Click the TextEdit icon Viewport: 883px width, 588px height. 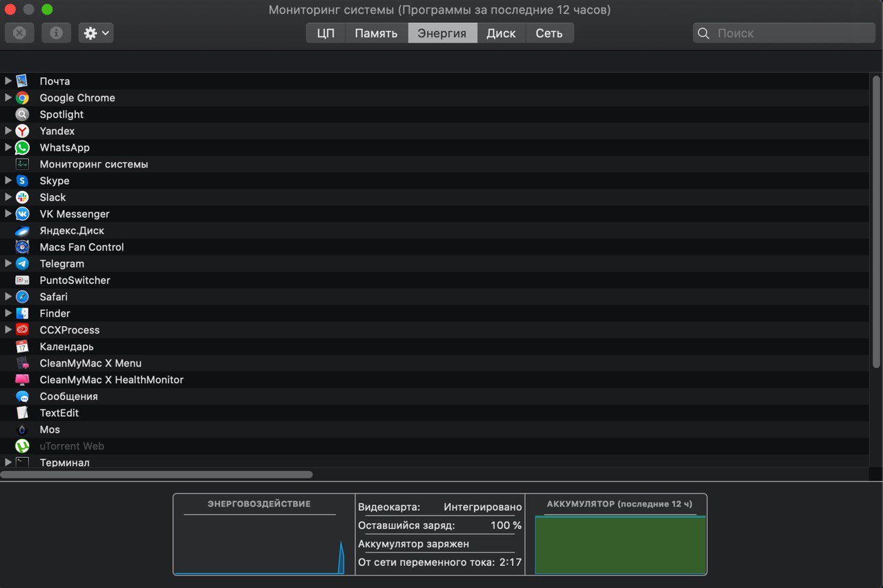point(22,413)
